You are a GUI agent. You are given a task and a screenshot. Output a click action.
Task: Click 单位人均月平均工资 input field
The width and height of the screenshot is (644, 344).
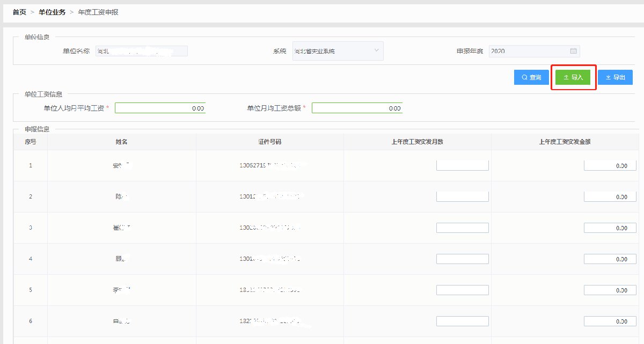click(160, 108)
